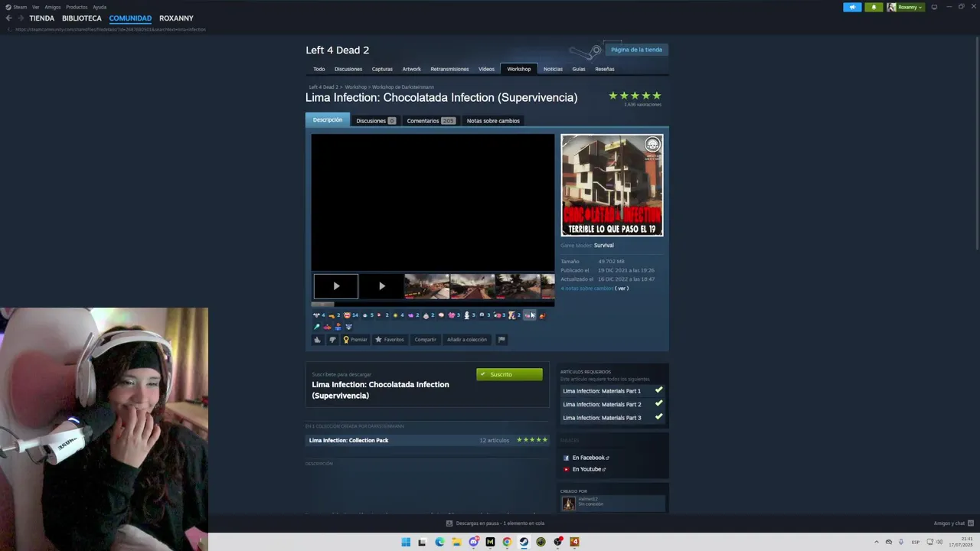Switch to the Discusiones 0 tab
This screenshot has width=980, height=551.
[375, 121]
